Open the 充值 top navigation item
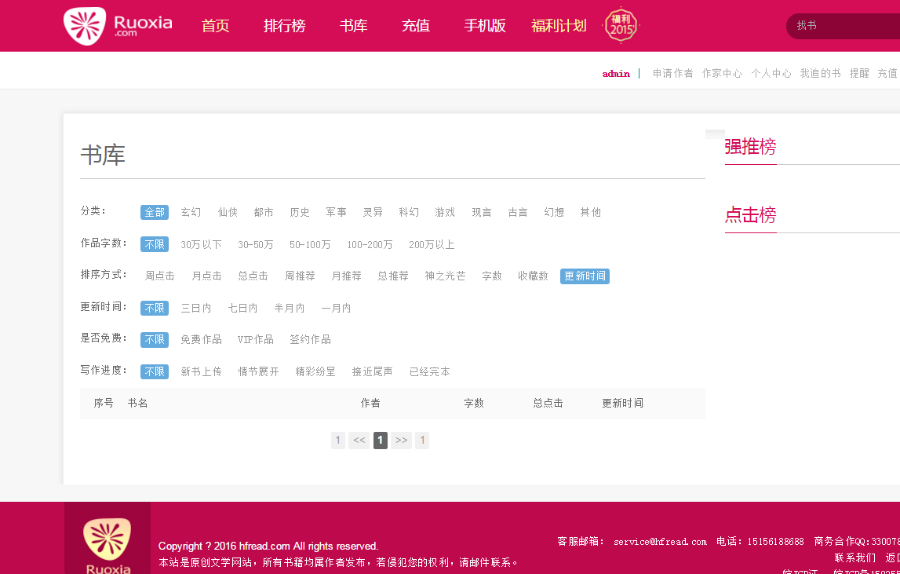Viewport: 900px width, 574px height. tap(416, 26)
